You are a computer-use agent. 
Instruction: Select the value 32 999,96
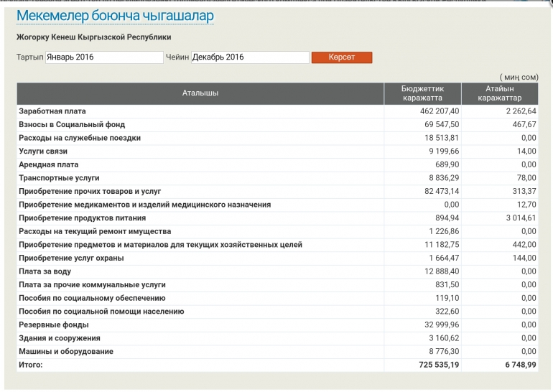(442, 325)
